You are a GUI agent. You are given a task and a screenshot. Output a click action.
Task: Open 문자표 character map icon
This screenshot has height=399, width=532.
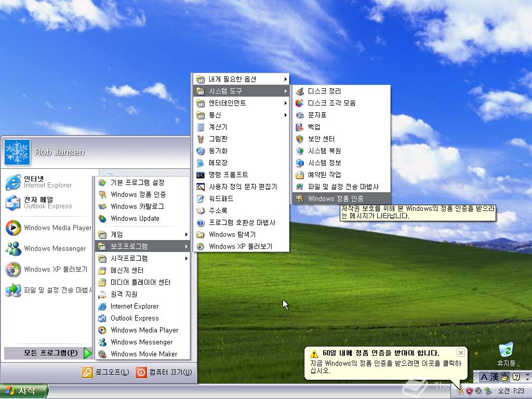(x=300, y=115)
